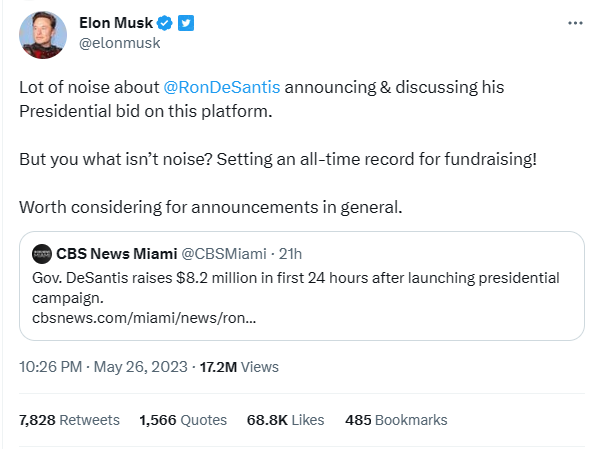Click Elon Musk's profile avatar
601x449 pixels.
click(x=43, y=35)
